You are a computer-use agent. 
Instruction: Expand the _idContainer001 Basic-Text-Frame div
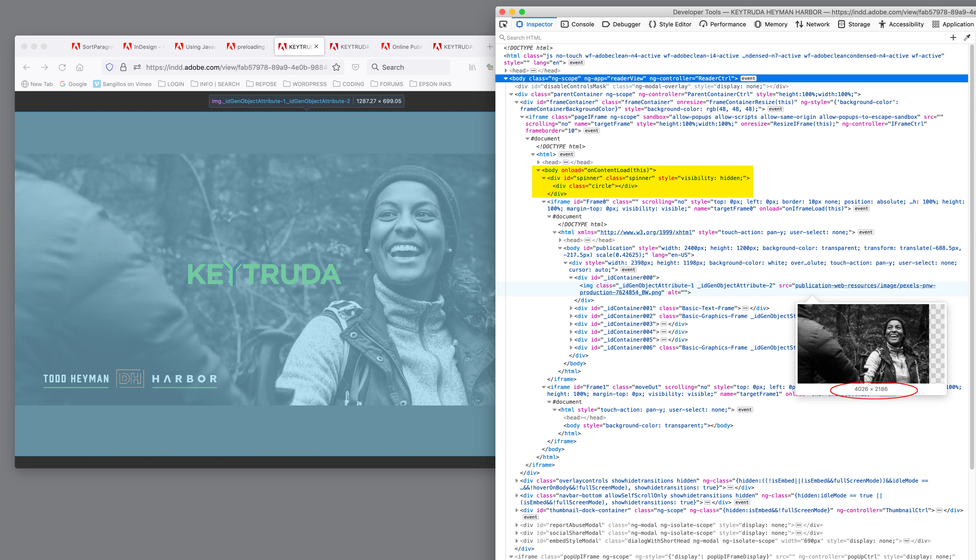(571, 308)
